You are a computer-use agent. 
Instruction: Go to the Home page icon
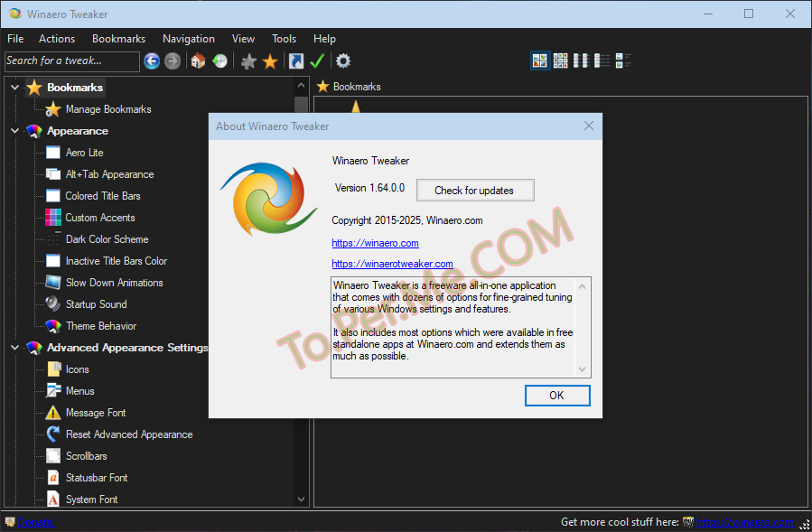(x=198, y=61)
